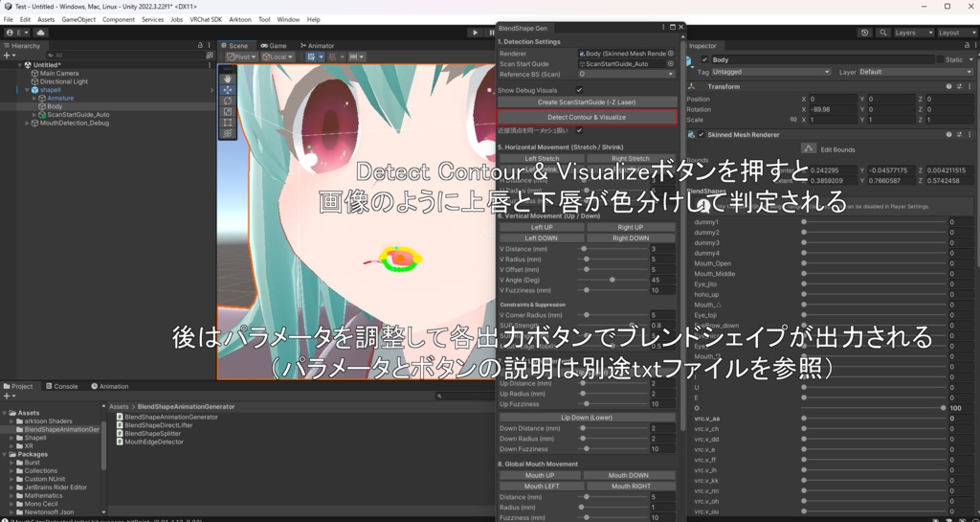Open Transform component help icon
The width and height of the screenshot is (980, 522).
point(948,86)
